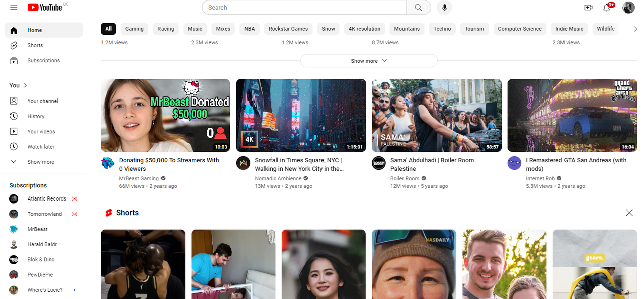Screen dimensions: 644x299
Task: Go to Home in sidebar
Action: (44, 30)
